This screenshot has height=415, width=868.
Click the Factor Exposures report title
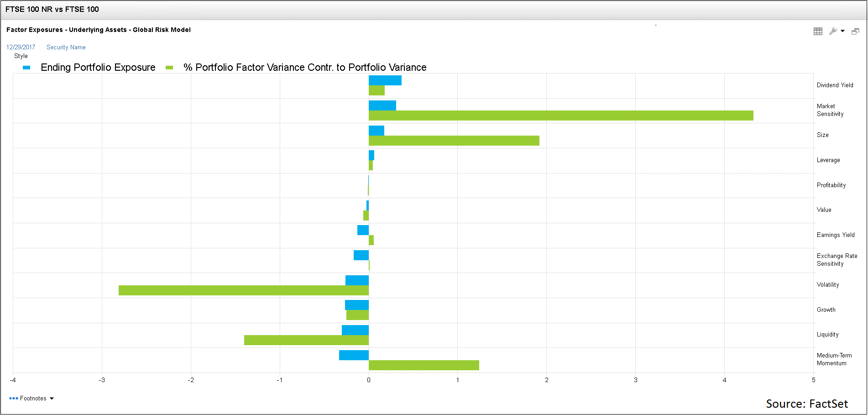(99, 30)
